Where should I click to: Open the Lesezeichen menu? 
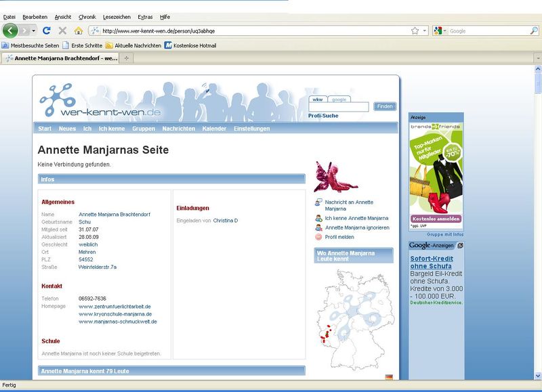pos(117,16)
